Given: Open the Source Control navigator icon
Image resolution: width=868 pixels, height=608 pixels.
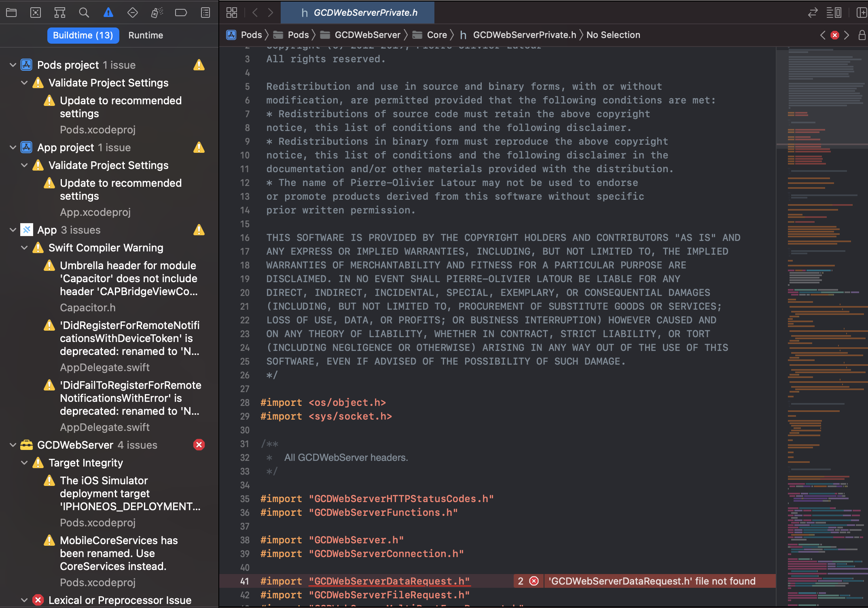Looking at the screenshot, I should (36, 13).
